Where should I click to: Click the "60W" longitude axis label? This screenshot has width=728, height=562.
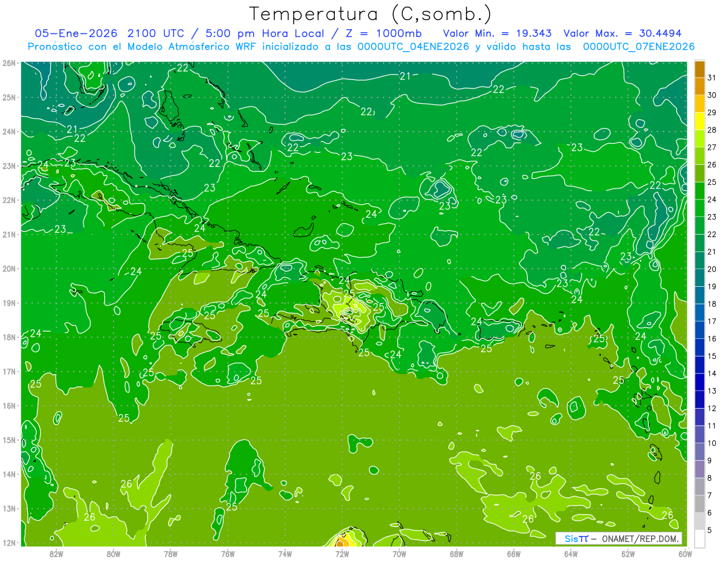[x=685, y=553]
